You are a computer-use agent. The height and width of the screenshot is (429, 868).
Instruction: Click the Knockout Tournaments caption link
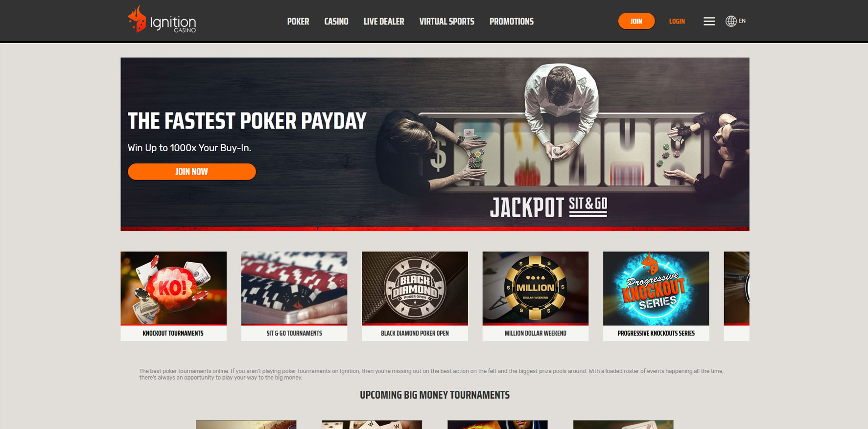(x=173, y=333)
